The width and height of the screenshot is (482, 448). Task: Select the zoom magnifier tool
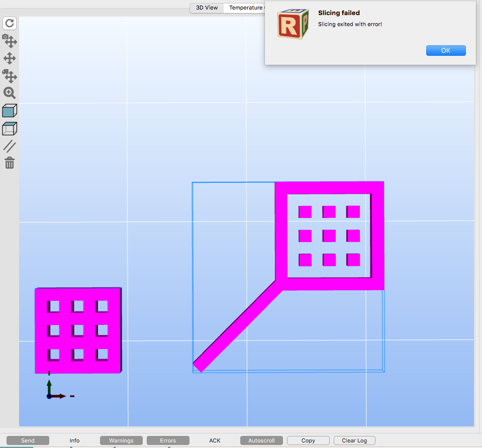coord(10,93)
